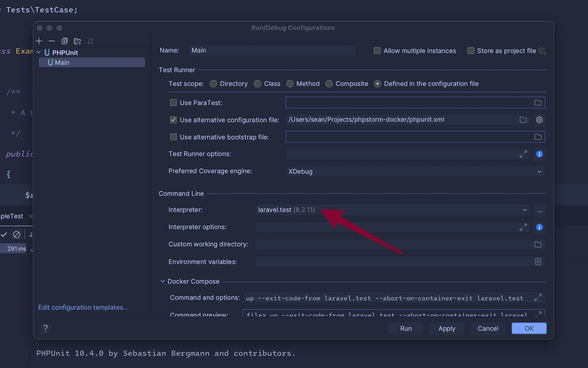Create a new configuration folder
The image size is (588, 368).
[77, 41]
